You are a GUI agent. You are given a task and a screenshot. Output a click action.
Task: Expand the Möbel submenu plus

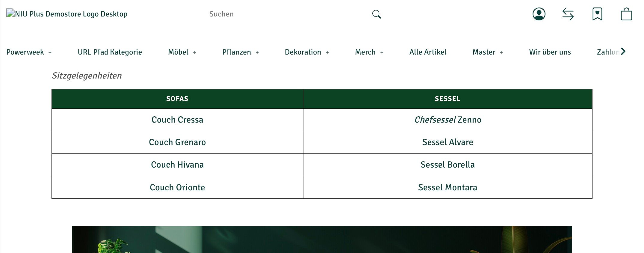(x=195, y=52)
